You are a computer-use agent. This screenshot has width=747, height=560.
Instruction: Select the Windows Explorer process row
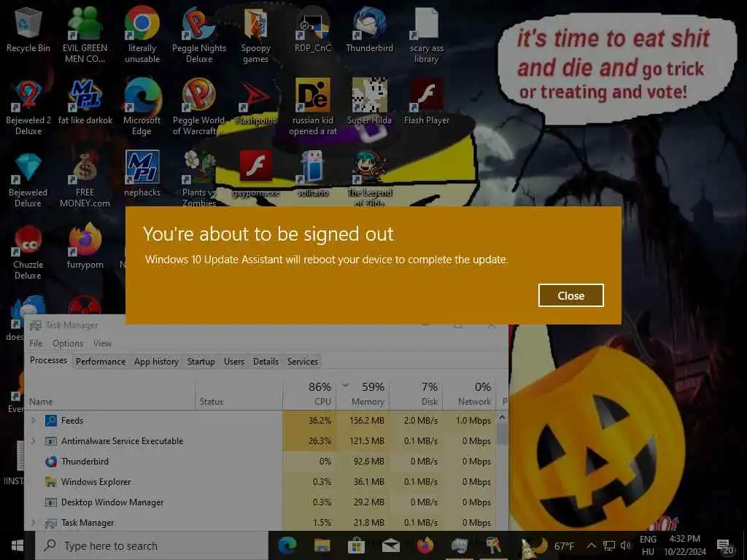click(260, 482)
